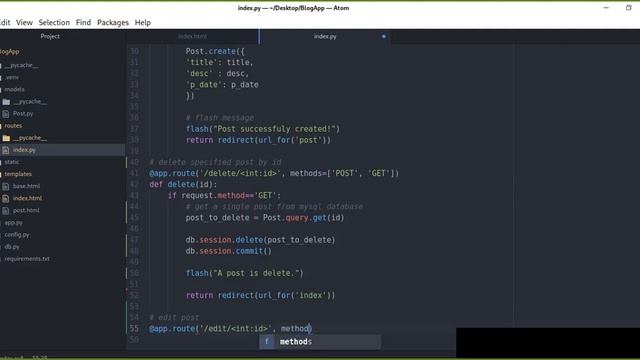640x360 pixels.
Task: Open post.html from templates
Action: coord(26,211)
